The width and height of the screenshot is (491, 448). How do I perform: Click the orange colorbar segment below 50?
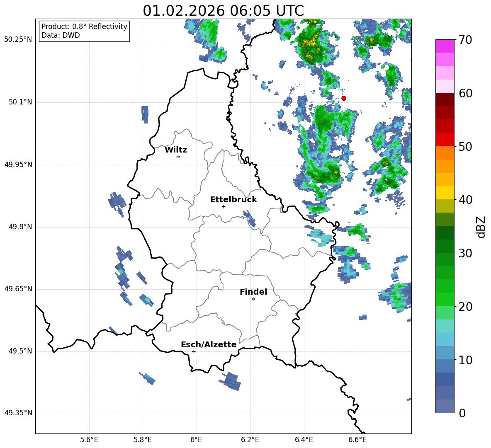coord(445,153)
